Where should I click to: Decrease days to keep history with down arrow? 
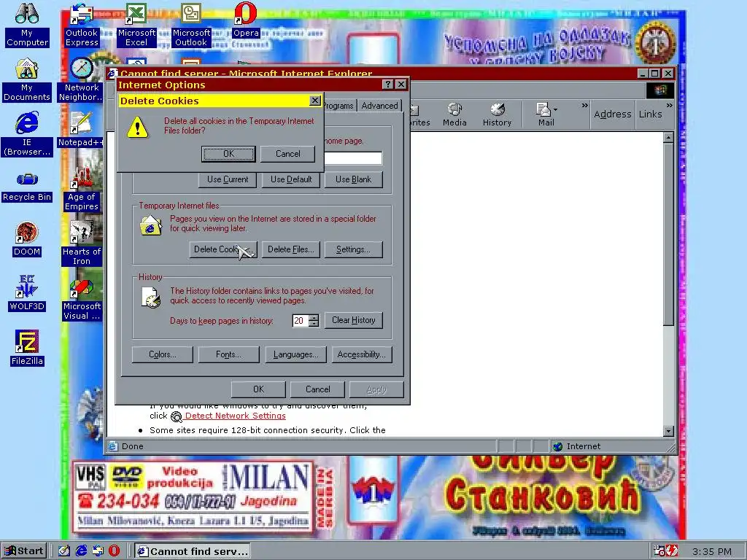pos(314,324)
